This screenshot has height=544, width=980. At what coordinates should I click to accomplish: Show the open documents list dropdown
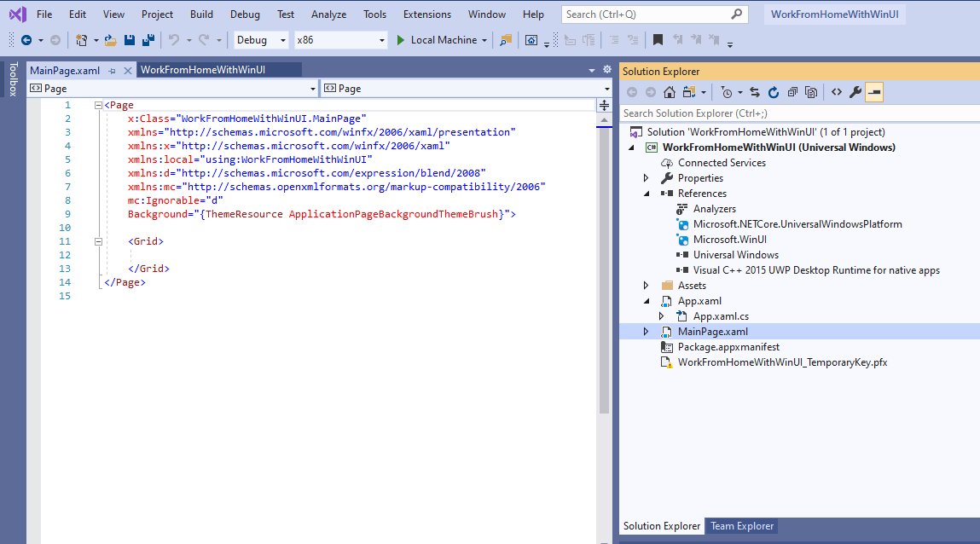[591, 71]
